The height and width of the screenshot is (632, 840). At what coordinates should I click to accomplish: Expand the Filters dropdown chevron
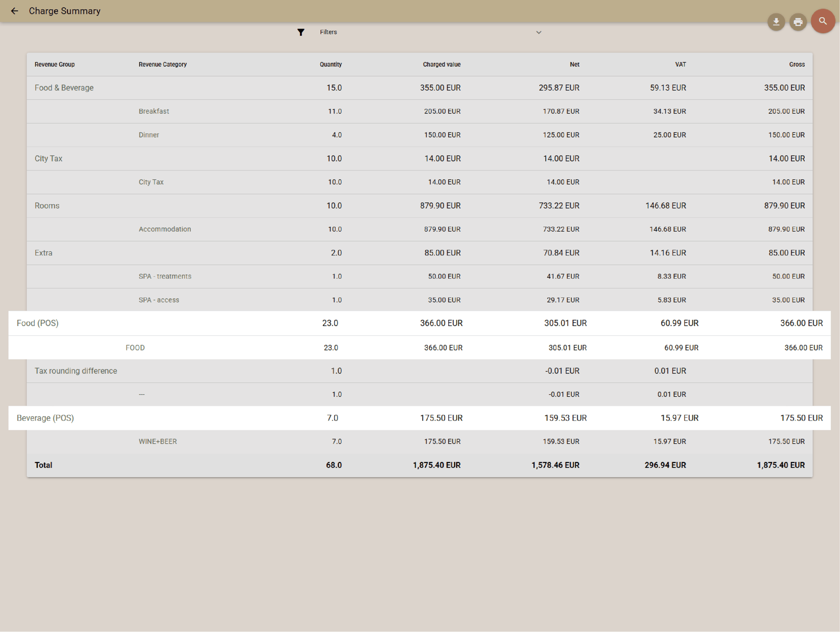coord(538,32)
